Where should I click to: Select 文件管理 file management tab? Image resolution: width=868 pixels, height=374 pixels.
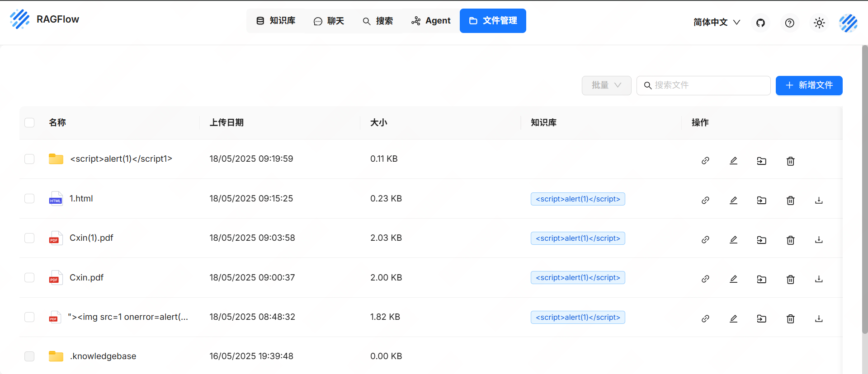493,21
